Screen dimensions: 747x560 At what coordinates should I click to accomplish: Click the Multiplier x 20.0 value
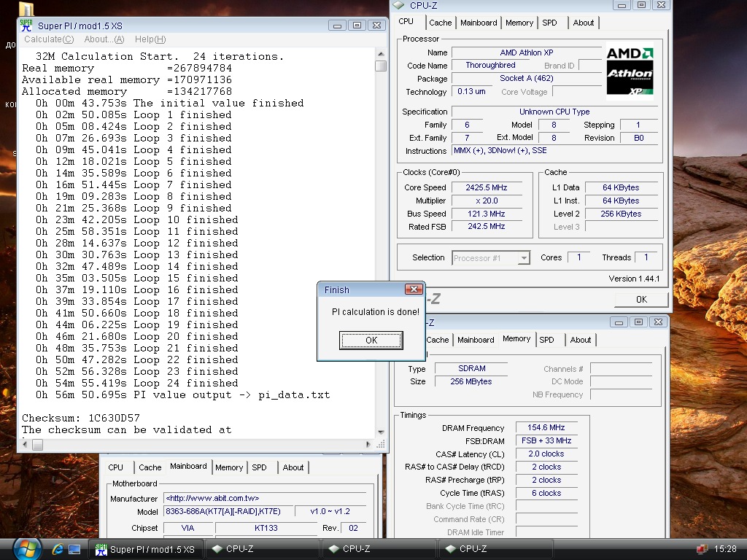click(x=487, y=201)
